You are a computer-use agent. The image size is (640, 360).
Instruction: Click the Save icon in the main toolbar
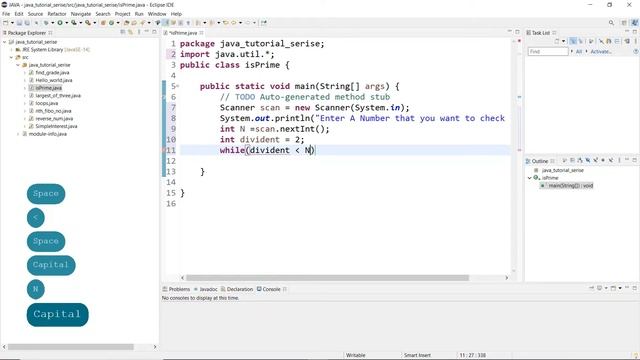[19, 23]
